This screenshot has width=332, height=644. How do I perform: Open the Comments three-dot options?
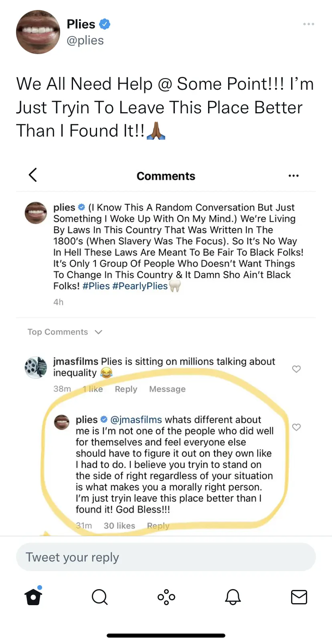[294, 176]
